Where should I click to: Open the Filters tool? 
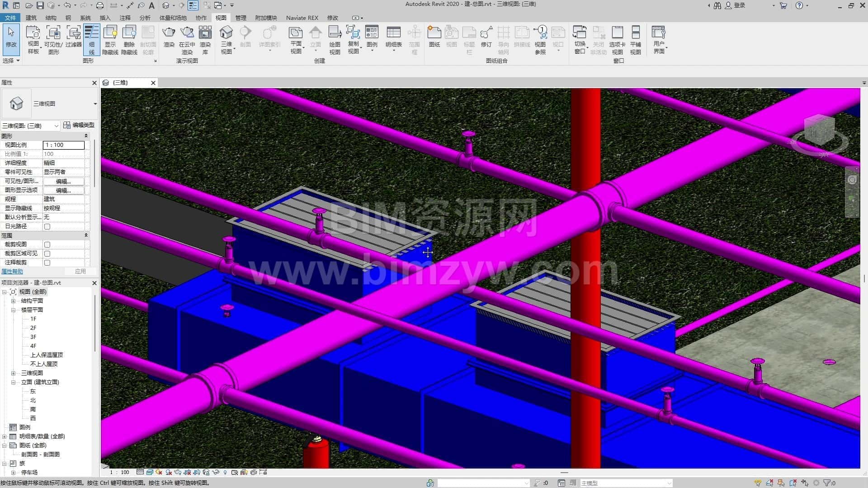click(x=73, y=37)
